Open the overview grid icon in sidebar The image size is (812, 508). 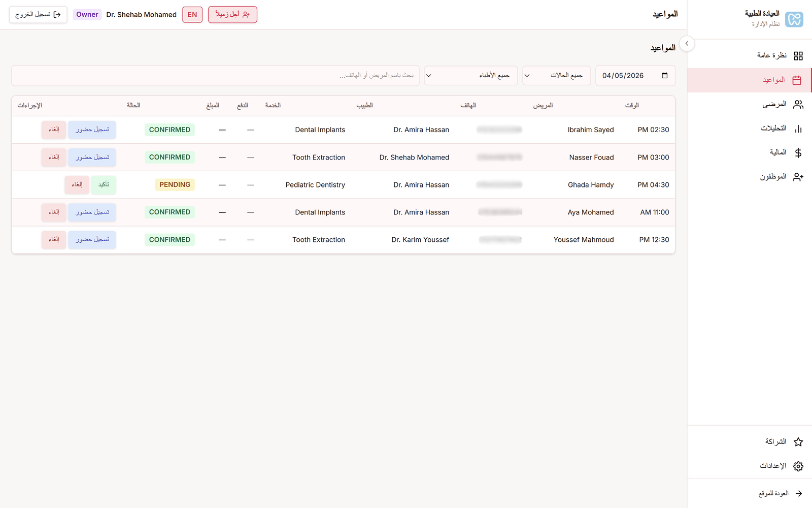[798, 56]
